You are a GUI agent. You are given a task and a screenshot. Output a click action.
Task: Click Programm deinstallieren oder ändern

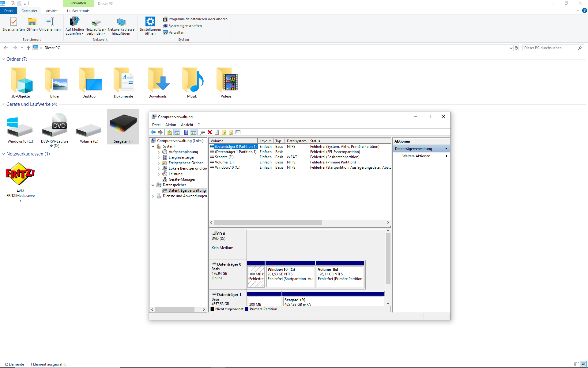pyautogui.click(x=198, y=19)
